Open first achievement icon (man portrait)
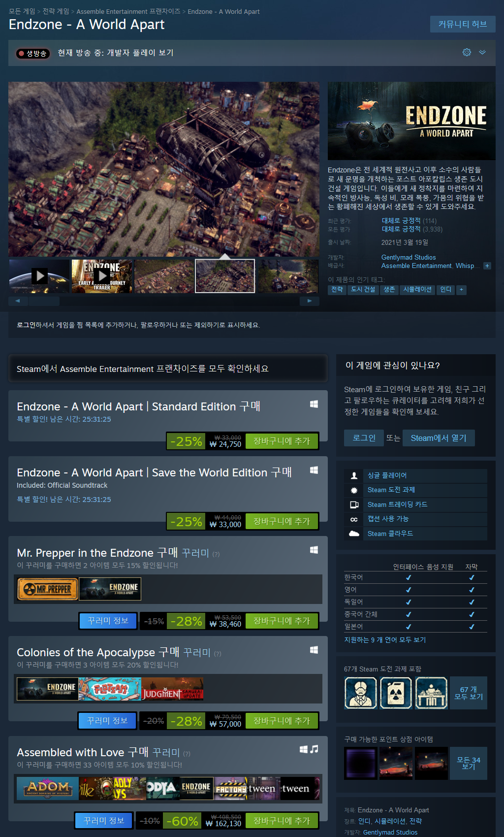 (x=361, y=693)
